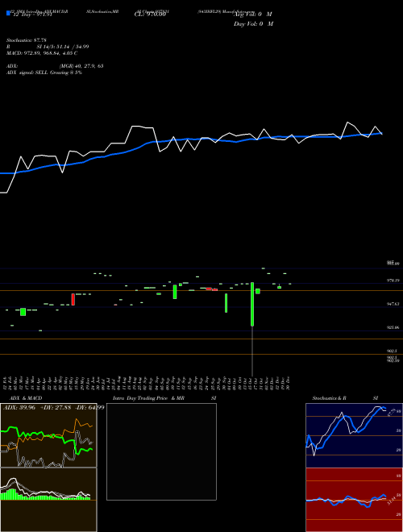Click the Stochastics chart with navy background
Viewport: 403px width, 532px height.
354,435
